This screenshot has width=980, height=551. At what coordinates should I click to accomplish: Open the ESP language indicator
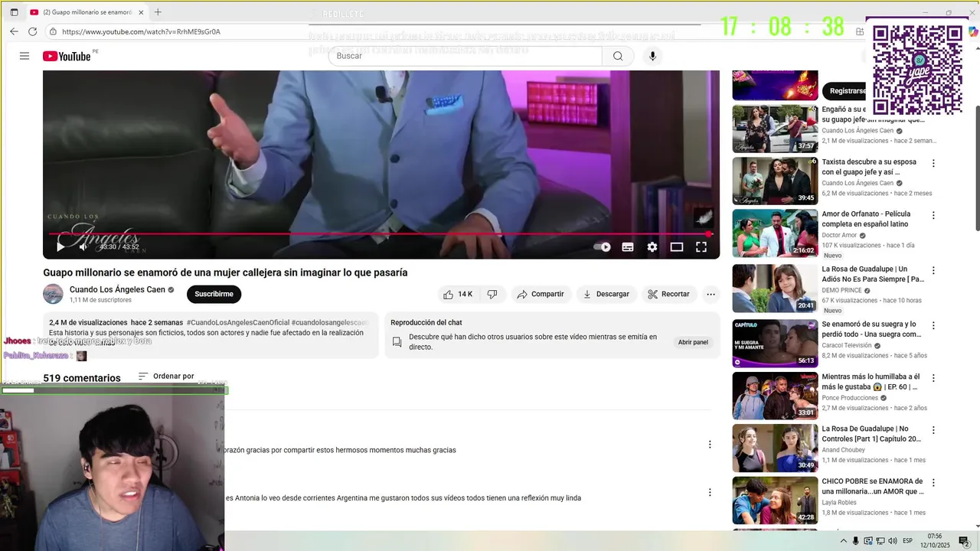907,541
